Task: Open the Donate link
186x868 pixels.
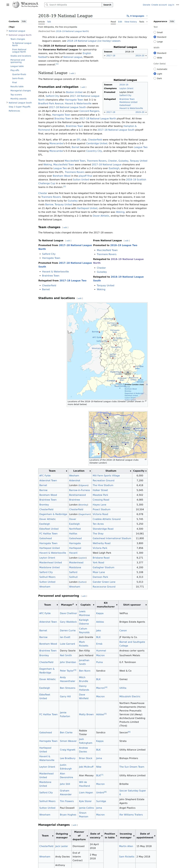Action: pos(146,5)
